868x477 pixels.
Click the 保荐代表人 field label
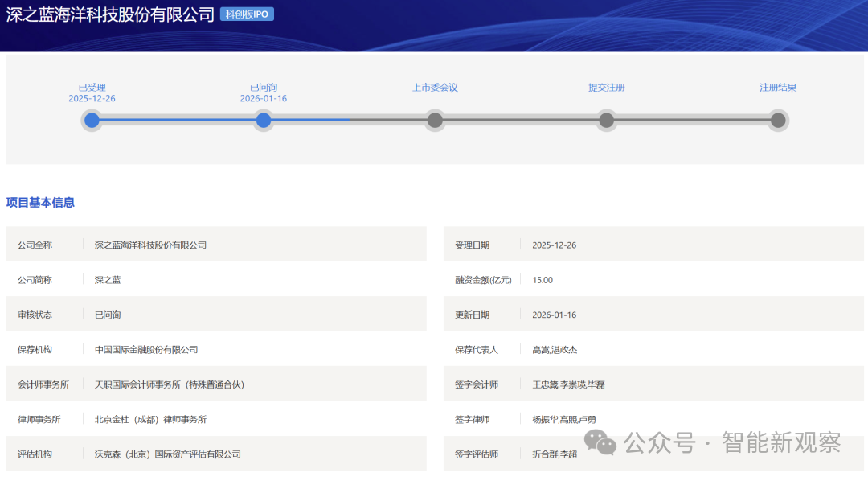pyautogui.click(x=477, y=350)
